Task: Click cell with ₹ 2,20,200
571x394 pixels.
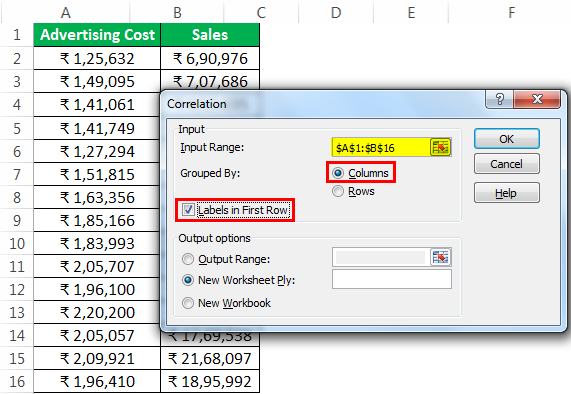Action: click(x=97, y=312)
